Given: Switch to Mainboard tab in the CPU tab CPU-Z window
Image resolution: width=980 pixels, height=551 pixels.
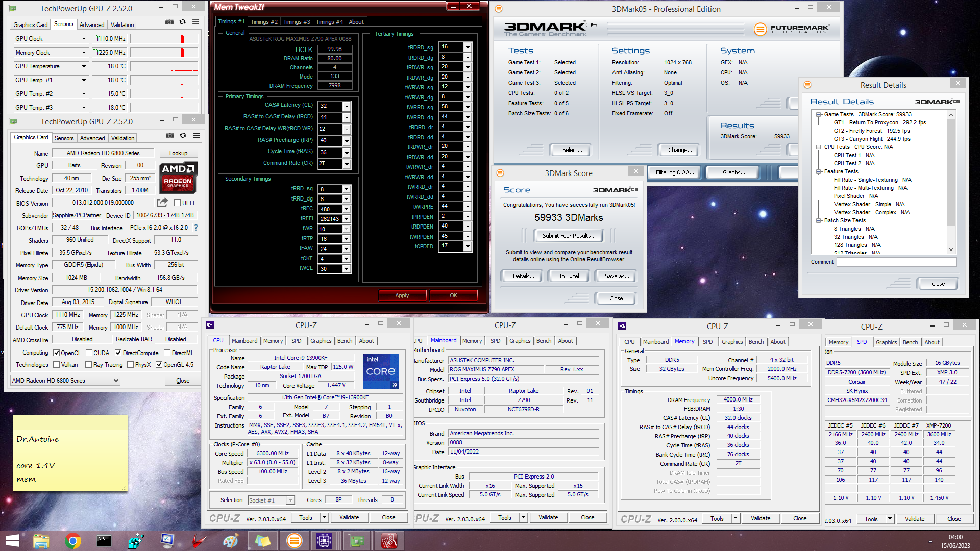Looking at the screenshot, I should [x=244, y=341].
